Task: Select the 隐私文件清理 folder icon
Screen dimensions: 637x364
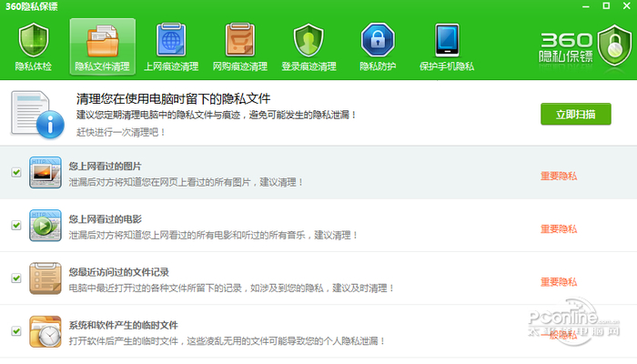Action: point(102,40)
